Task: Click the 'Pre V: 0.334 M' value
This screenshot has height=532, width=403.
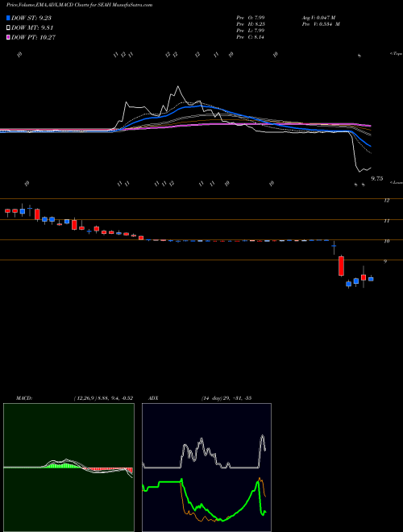Action: click(321, 24)
